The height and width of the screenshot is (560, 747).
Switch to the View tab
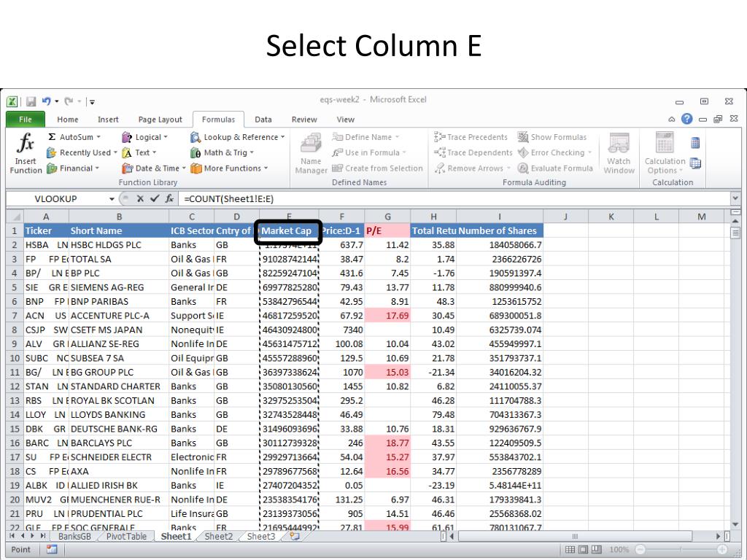tap(345, 120)
